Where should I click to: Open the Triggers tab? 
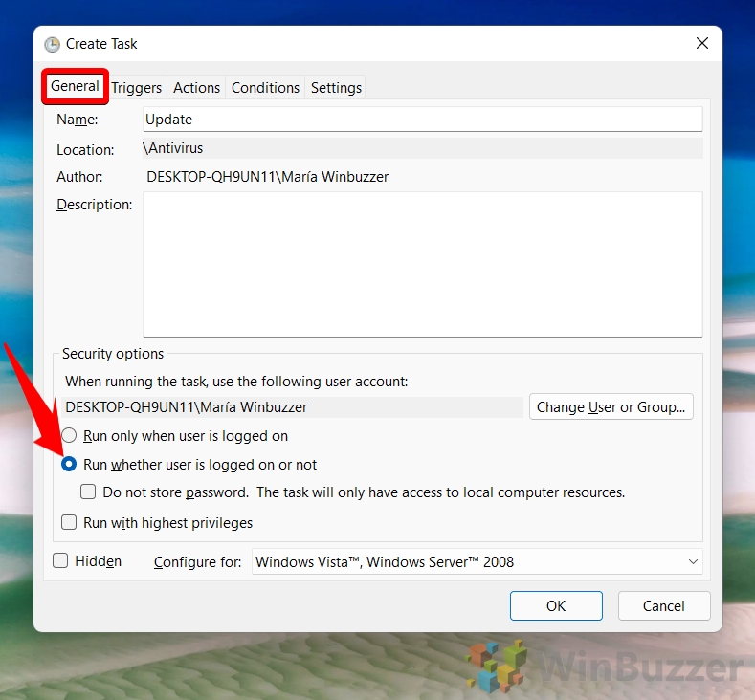(136, 88)
